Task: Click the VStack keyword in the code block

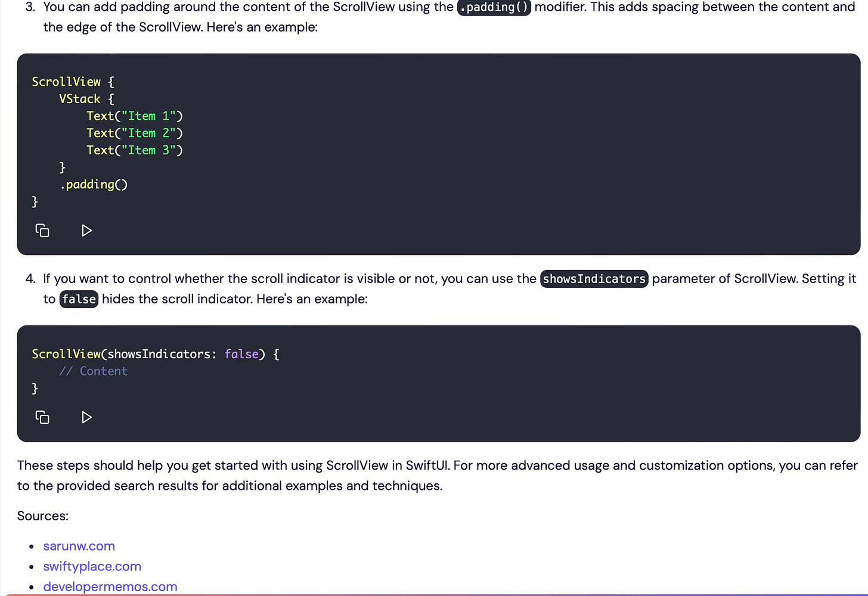Action: click(x=80, y=98)
